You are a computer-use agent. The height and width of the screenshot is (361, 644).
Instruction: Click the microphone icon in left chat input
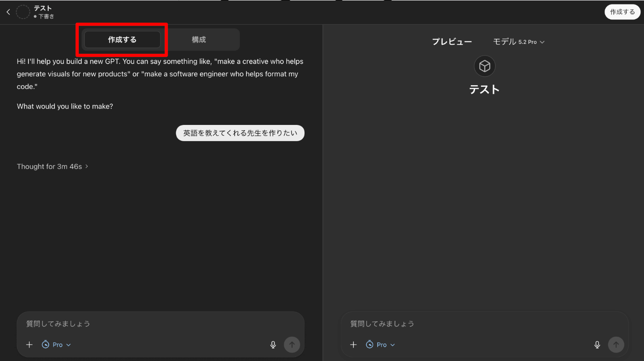tap(273, 345)
